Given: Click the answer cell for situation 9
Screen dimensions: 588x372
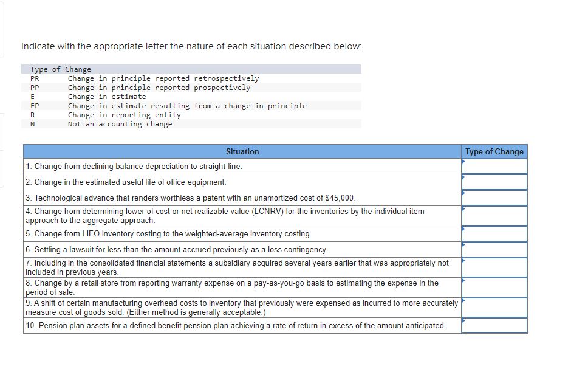Looking at the screenshot, I should coord(494,308).
